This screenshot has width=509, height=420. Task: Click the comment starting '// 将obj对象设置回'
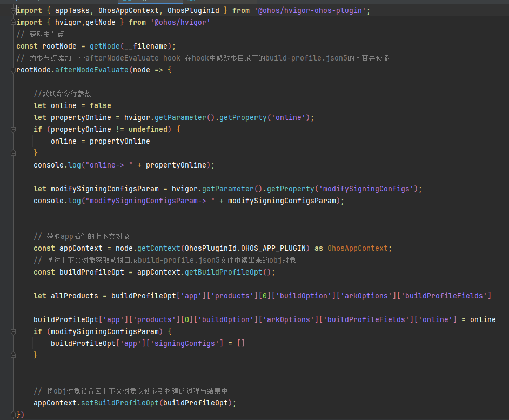[131, 391]
